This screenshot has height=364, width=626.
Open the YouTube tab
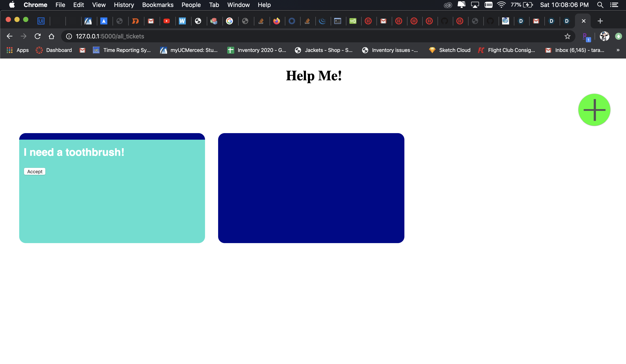click(166, 21)
